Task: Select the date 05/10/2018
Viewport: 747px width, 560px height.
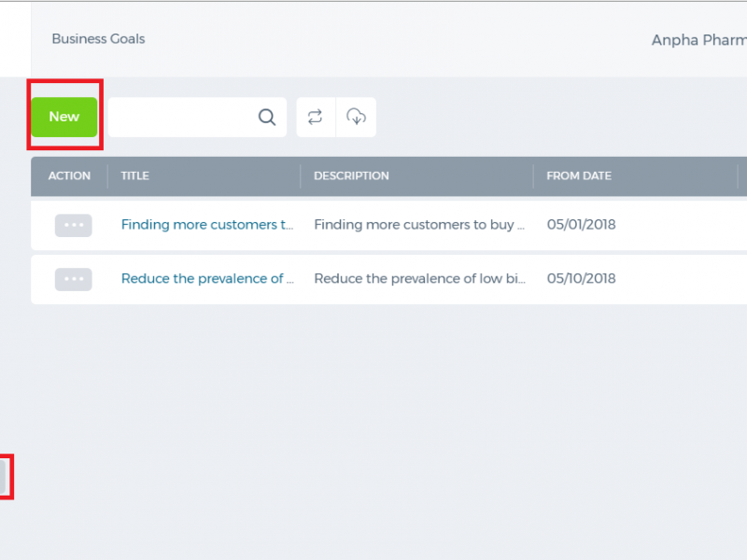Action: click(581, 278)
